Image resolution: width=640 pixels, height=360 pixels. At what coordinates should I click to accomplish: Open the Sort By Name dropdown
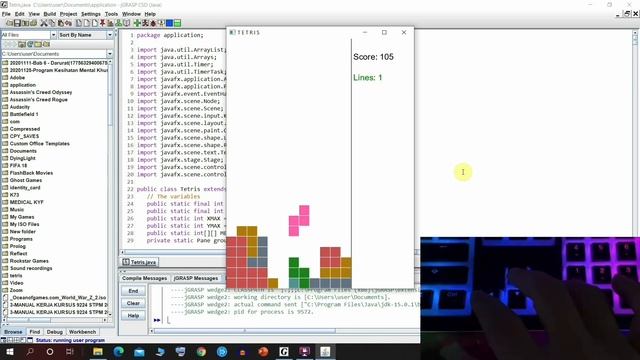click(109, 35)
